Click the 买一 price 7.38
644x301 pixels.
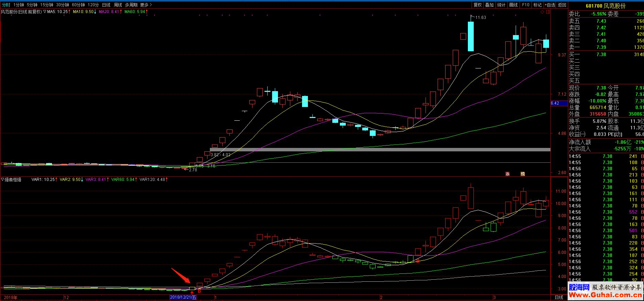601,54
